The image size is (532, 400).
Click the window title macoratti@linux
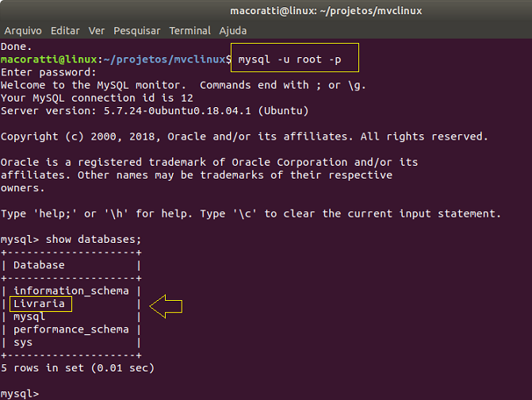[326, 11]
